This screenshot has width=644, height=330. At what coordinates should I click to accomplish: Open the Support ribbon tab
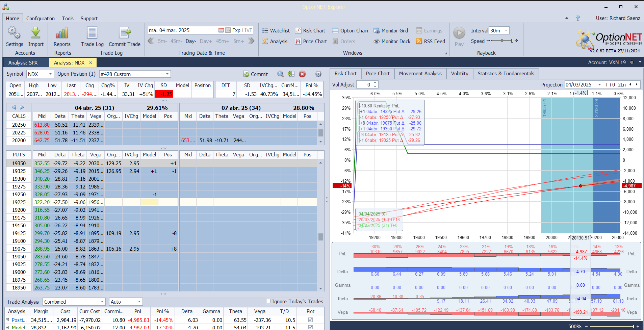[89, 18]
